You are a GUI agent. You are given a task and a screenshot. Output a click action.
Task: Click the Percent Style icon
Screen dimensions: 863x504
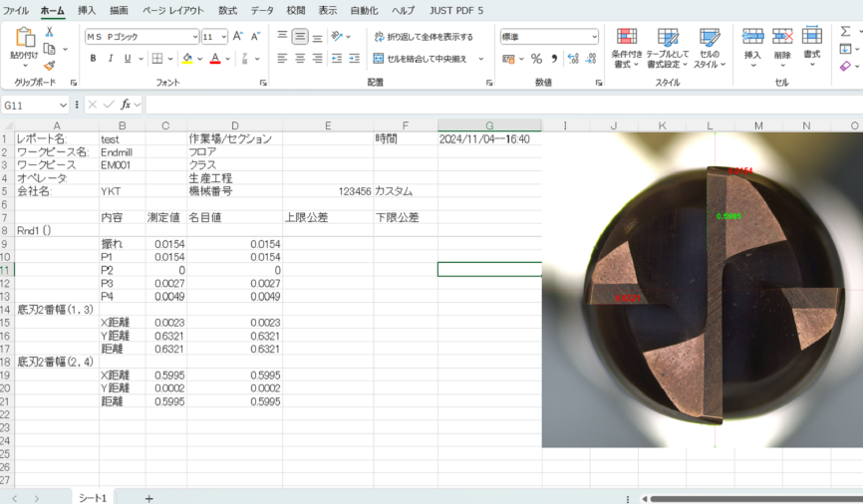coord(536,59)
